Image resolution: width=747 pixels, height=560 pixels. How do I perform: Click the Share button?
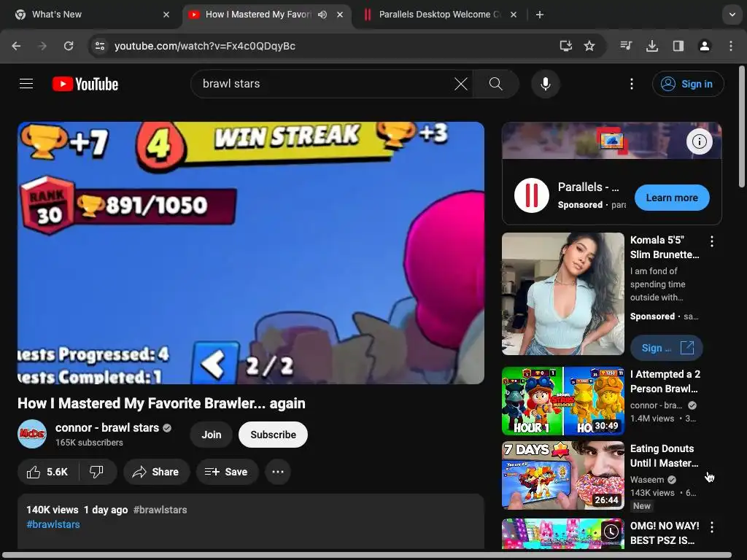pyautogui.click(x=156, y=472)
